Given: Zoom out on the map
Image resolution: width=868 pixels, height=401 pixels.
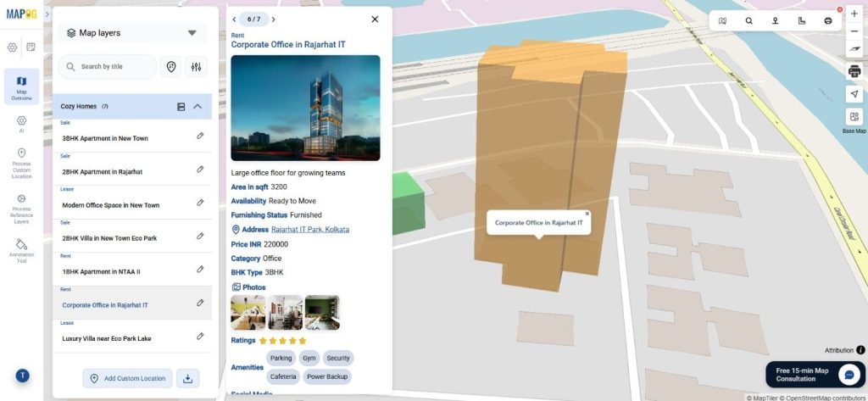Looking at the screenshot, I should pos(854,31).
